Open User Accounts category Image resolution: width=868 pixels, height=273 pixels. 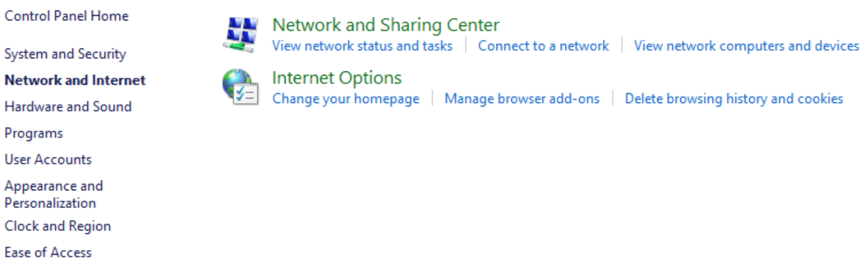tap(48, 159)
